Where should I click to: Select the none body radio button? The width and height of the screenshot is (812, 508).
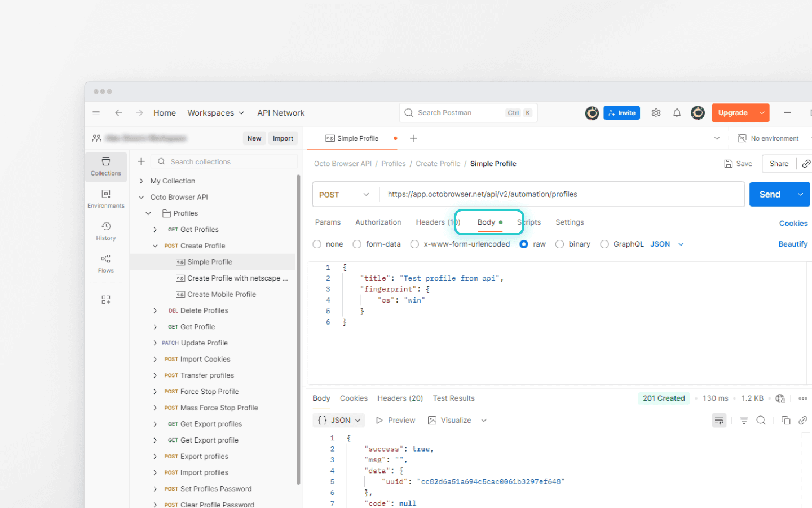click(x=317, y=244)
